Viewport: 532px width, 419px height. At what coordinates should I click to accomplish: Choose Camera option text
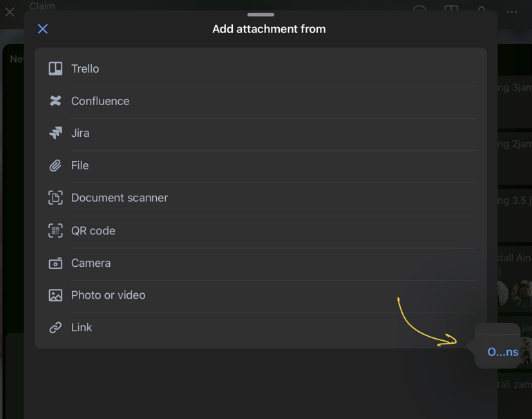click(x=91, y=263)
